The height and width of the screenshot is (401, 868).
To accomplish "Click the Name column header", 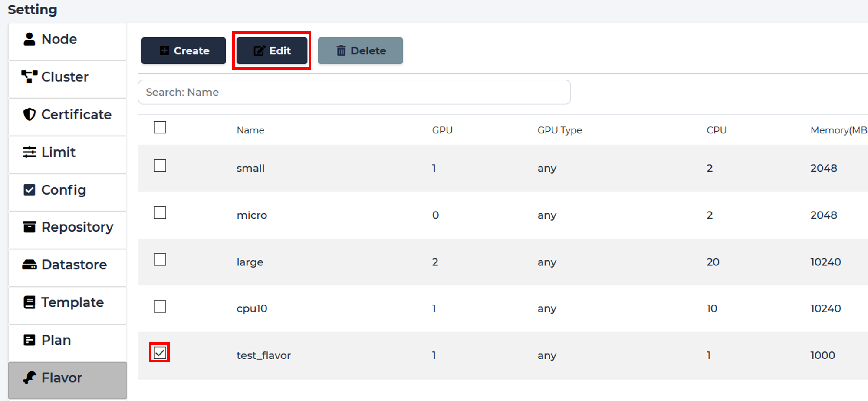I will click(250, 130).
